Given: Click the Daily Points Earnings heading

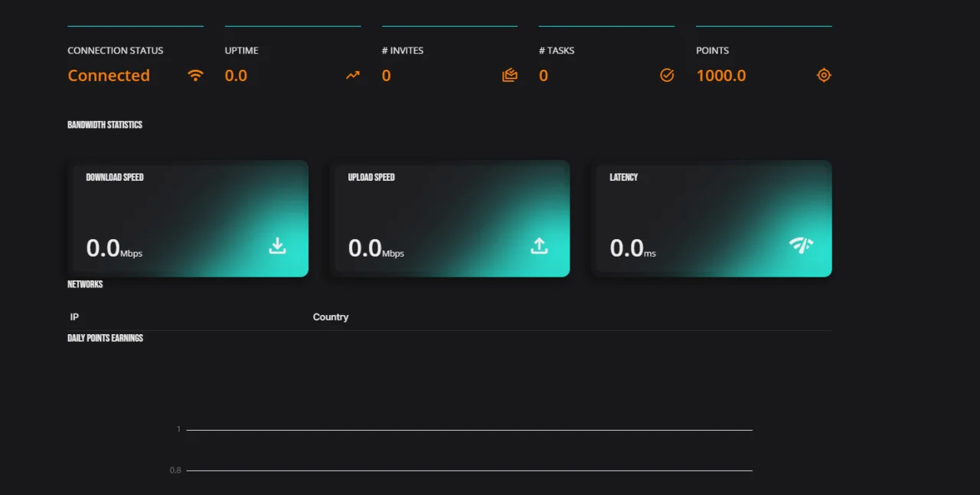Looking at the screenshot, I should 106,338.
